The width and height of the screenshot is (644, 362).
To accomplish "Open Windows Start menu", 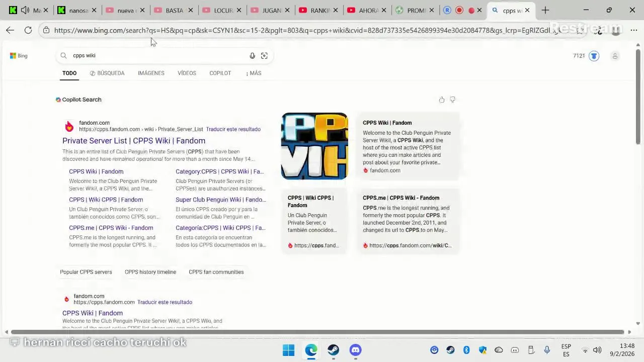I will click(288, 350).
